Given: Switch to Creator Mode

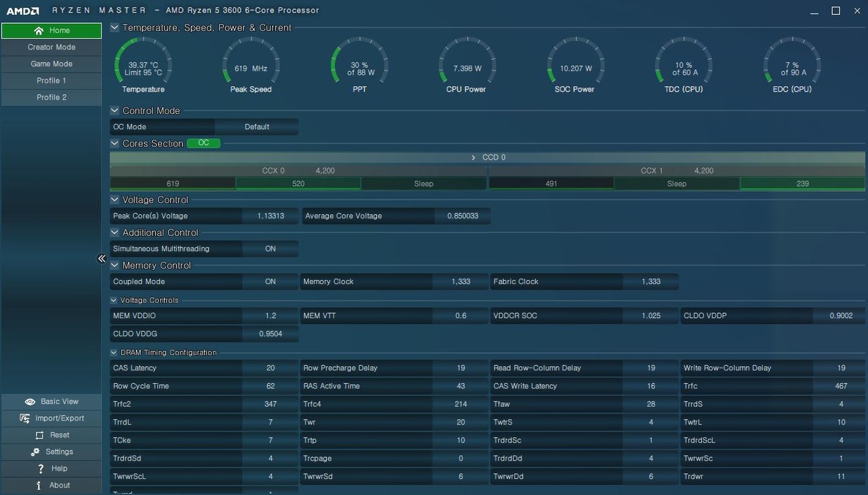Looking at the screenshot, I should pos(52,47).
